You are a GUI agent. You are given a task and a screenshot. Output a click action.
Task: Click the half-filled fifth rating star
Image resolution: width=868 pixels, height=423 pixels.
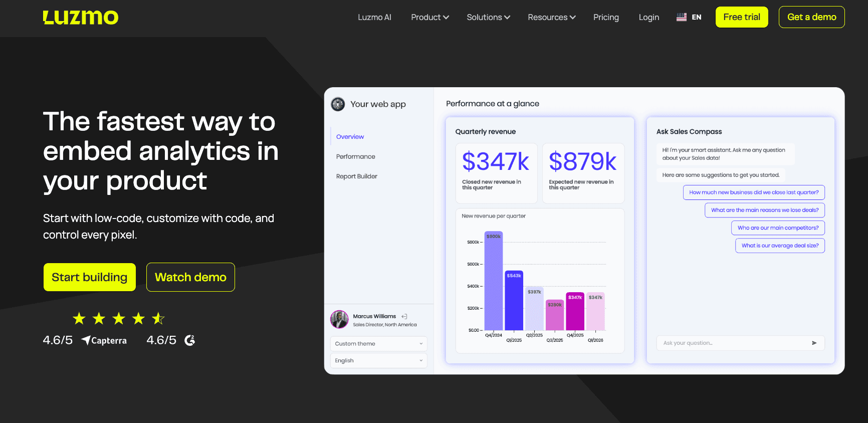point(158,318)
